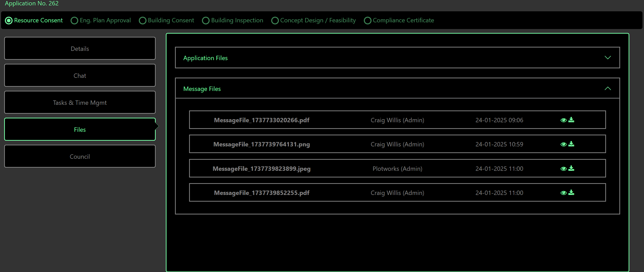
Task: Preview MessageFile_1737733020266.pdf with eye icon
Action: (563, 120)
